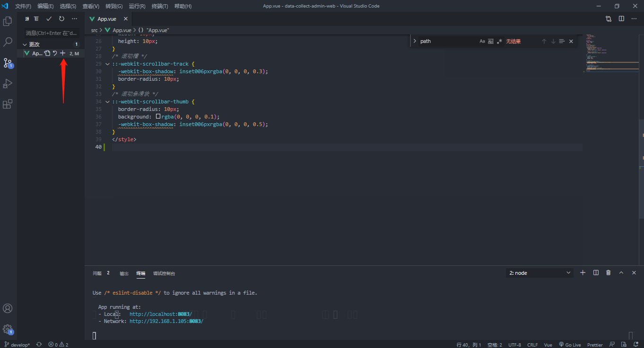Image resolution: width=644 pixels, height=348 pixels.
Task: Open the 2: node terminal dropdown
Action: (x=540, y=273)
